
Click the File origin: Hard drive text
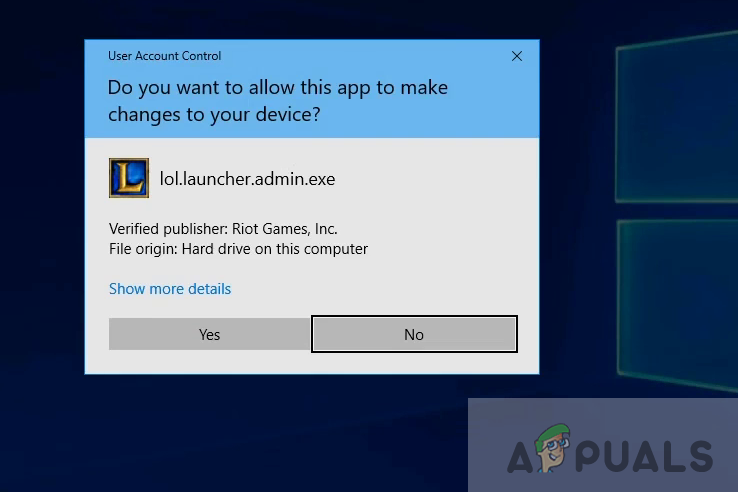(238, 249)
